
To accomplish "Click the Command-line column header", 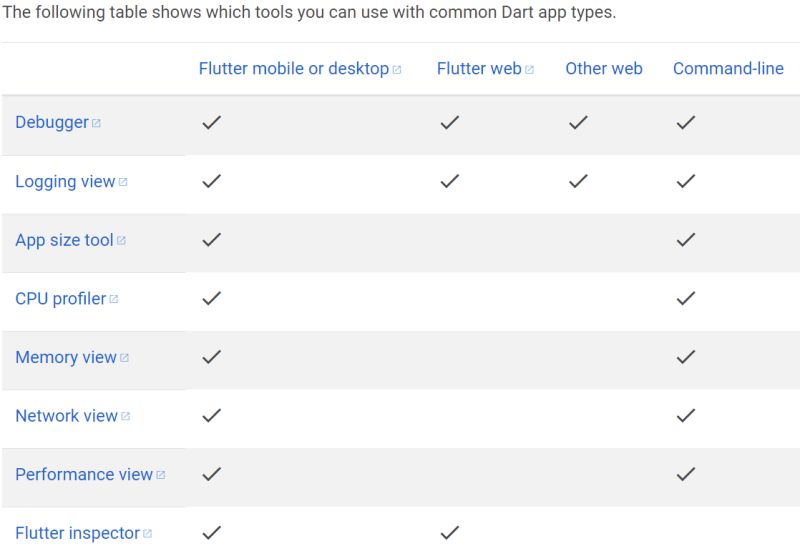I will click(728, 68).
